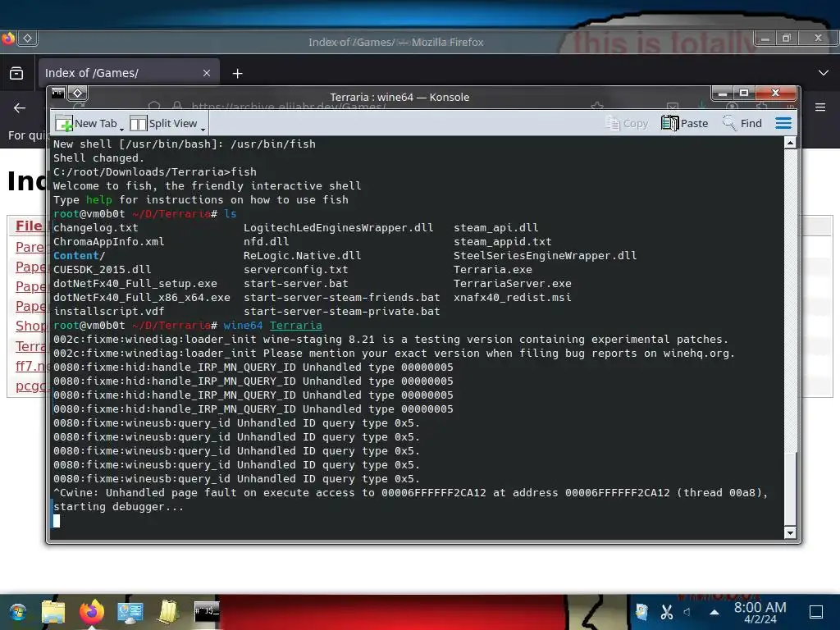The height and width of the screenshot is (630, 840).
Task: Click the Konsole vertical scrollbar track
Action: (790, 337)
